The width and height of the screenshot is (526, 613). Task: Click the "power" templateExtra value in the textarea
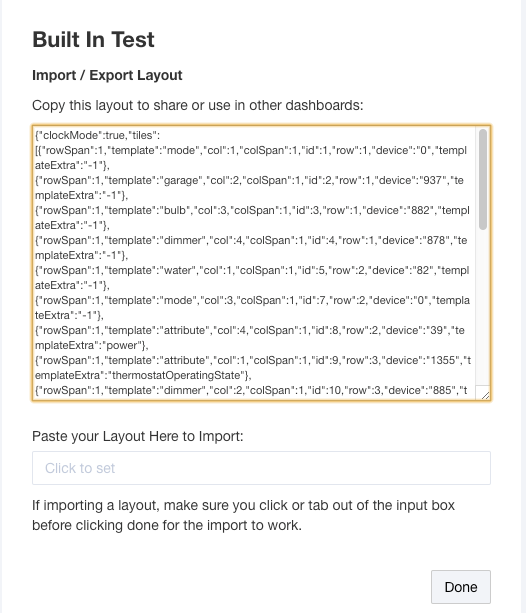point(122,345)
